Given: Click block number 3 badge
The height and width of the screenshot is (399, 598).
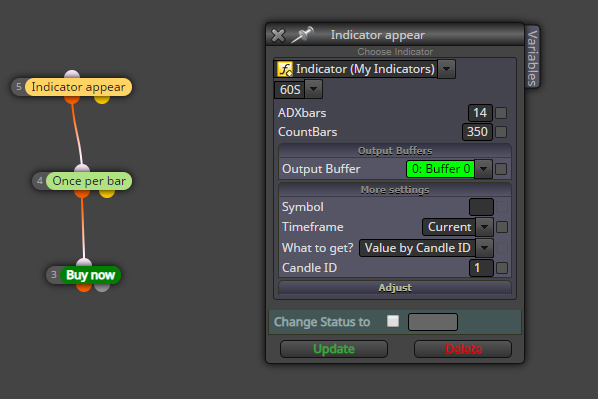Looking at the screenshot, I should [54, 275].
